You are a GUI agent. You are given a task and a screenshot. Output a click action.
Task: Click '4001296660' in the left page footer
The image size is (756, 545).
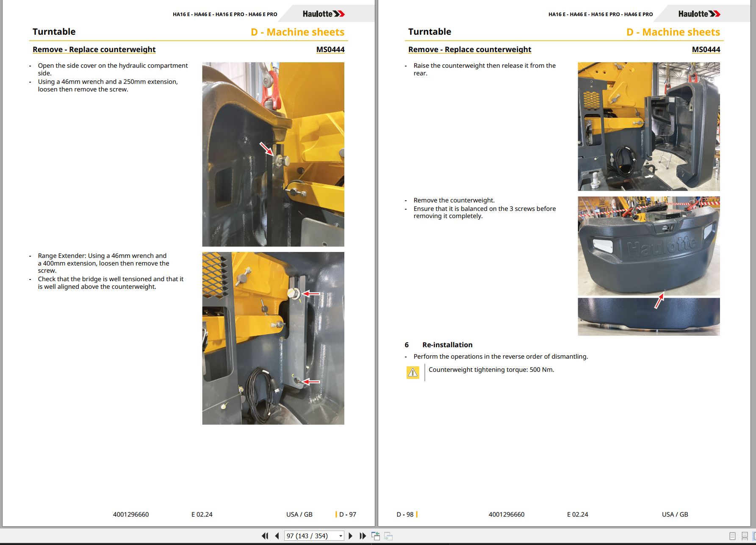[x=131, y=515]
